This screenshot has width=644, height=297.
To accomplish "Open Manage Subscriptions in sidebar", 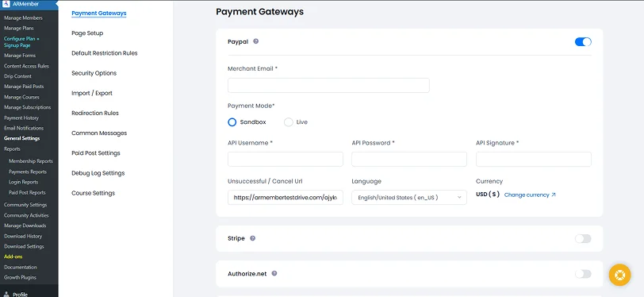I will click(x=28, y=107).
